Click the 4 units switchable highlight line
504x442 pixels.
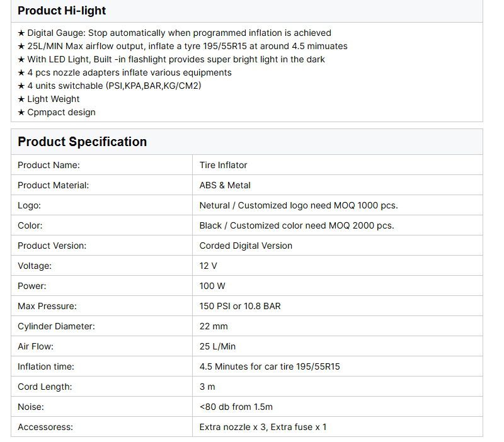pyautogui.click(x=110, y=86)
